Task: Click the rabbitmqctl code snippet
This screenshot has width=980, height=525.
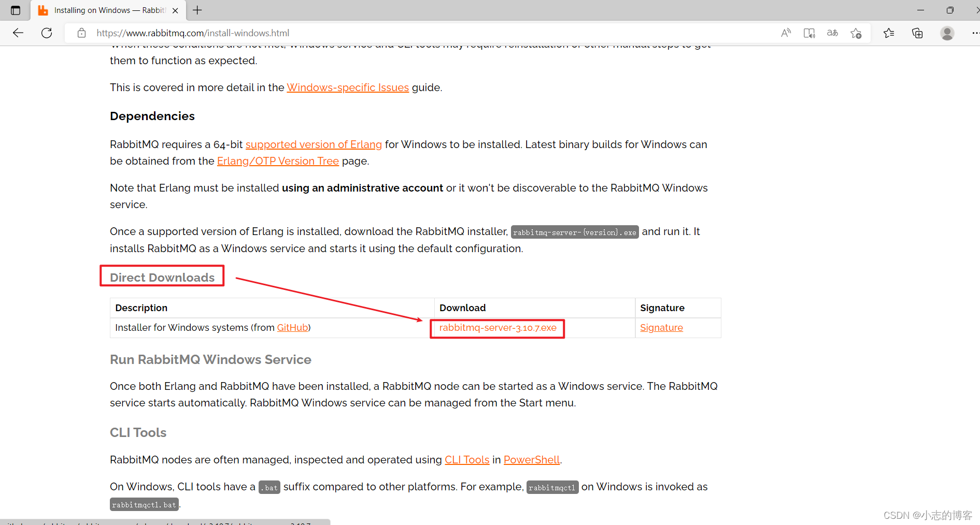Action: 552,488
